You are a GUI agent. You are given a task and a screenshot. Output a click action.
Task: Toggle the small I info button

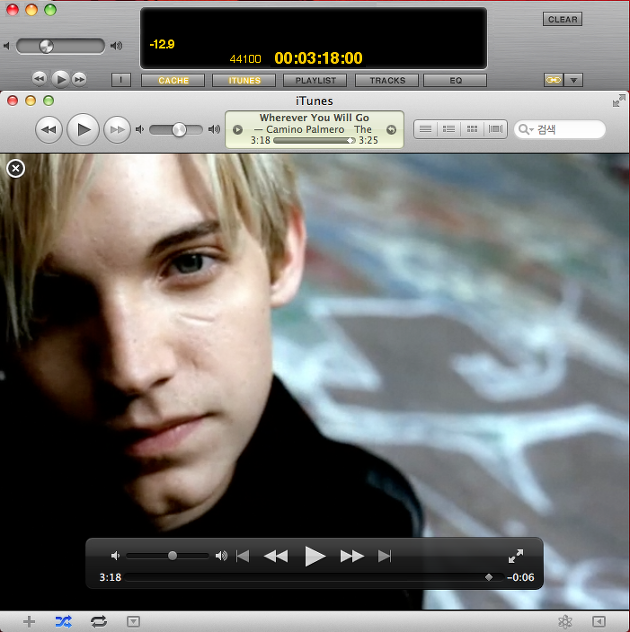point(121,80)
